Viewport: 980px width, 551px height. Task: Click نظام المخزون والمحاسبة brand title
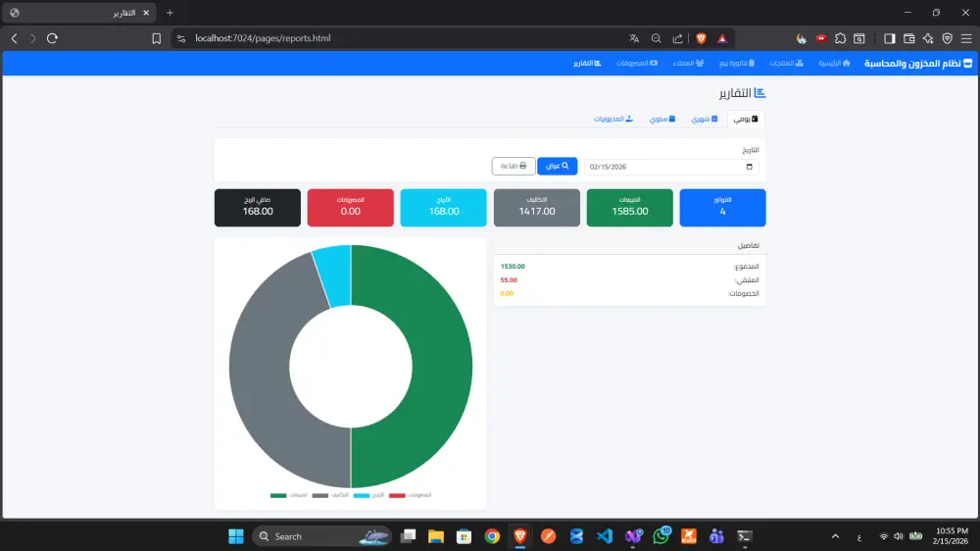(x=918, y=63)
